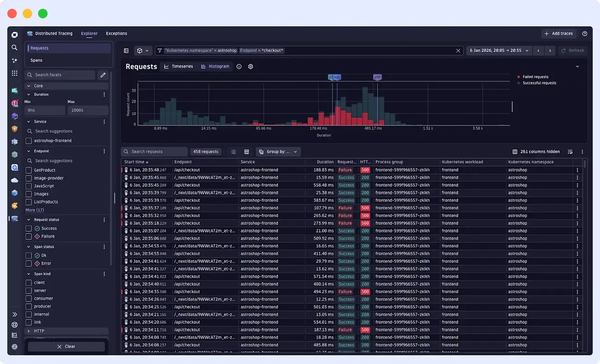Switch to the Exceptions tab
600x364 pixels.
pos(116,33)
